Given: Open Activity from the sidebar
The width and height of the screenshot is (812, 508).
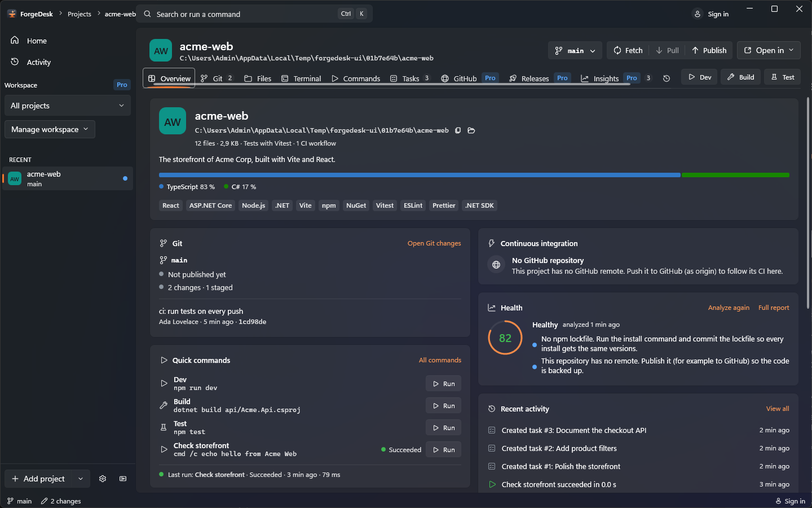Looking at the screenshot, I should coord(68,62).
